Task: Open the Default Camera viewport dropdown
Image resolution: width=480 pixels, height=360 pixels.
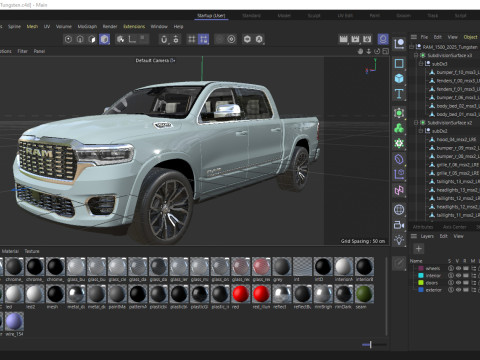Action: click(155, 60)
